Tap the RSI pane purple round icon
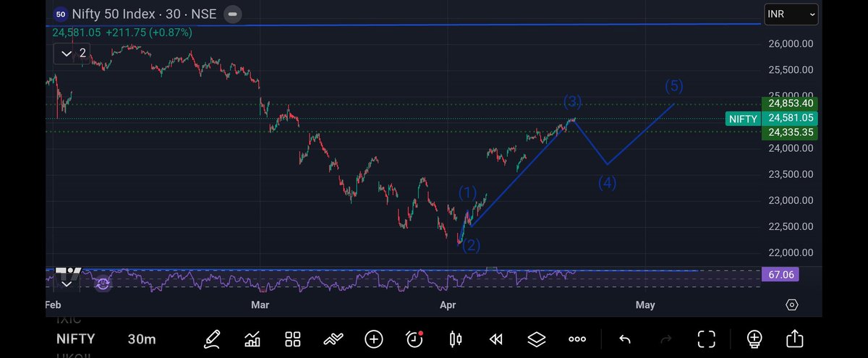 click(103, 284)
